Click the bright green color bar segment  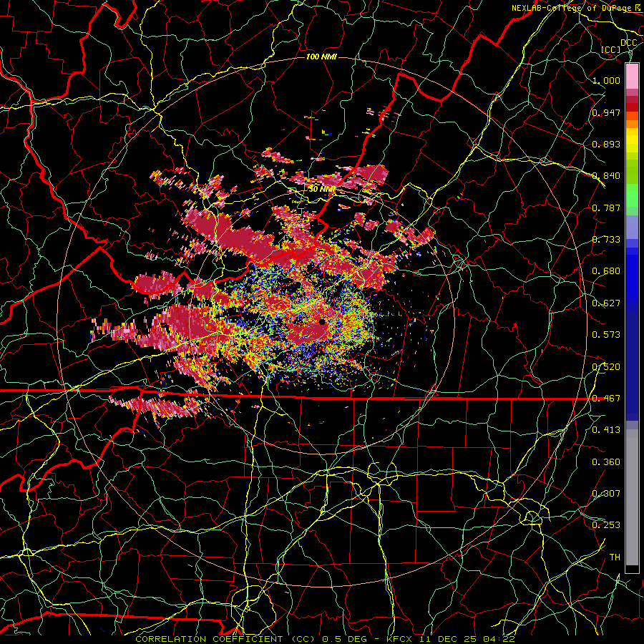(x=632, y=195)
